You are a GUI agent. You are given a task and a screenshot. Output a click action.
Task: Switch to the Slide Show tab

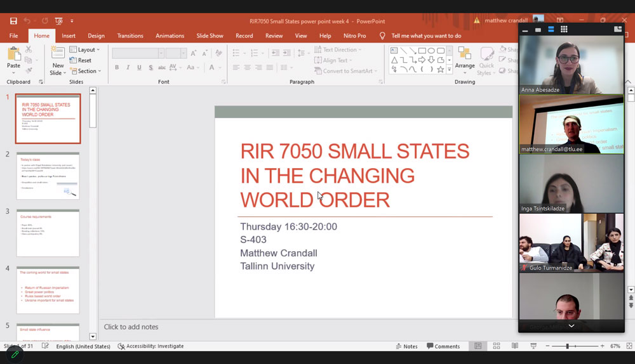pos(210,36)
